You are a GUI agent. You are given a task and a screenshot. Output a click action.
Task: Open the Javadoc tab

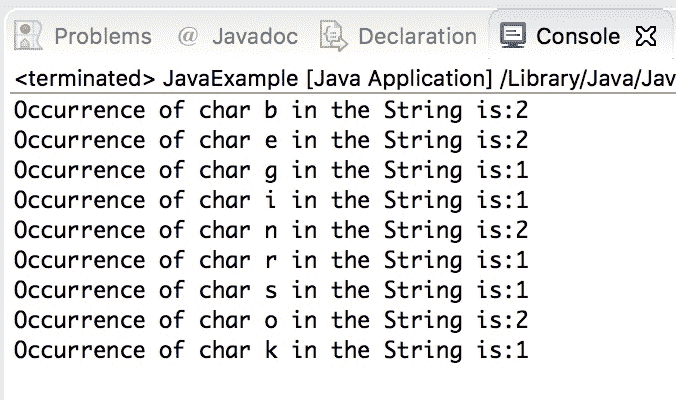click(255, 37)
